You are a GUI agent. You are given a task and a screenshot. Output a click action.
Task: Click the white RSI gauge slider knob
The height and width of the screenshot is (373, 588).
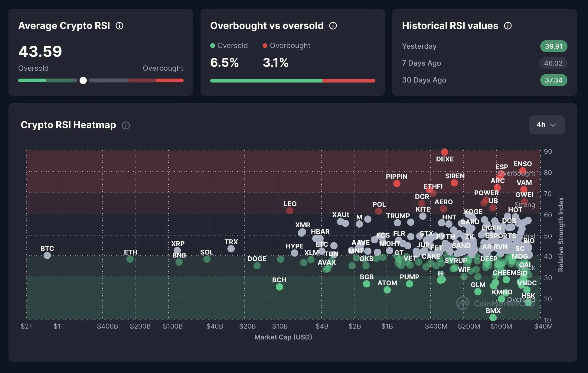[x=83, y=80]
